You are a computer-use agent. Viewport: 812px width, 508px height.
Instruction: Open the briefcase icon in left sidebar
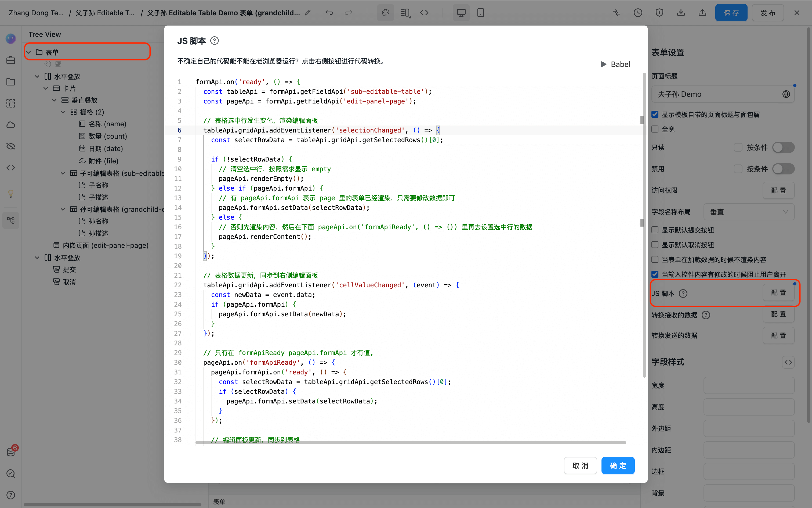11,60
